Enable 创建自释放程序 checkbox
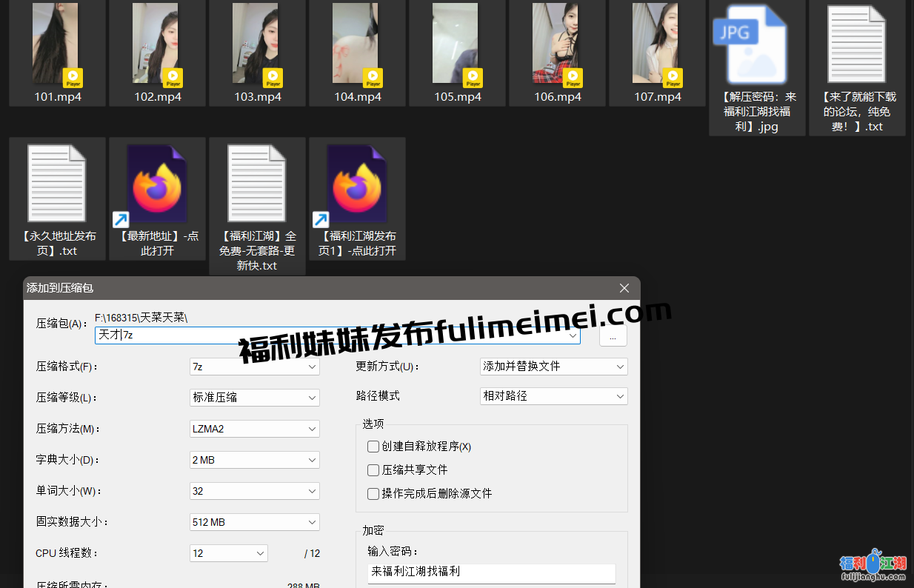Viewport: 914px width, 588px height. click(x=373, y=447)
